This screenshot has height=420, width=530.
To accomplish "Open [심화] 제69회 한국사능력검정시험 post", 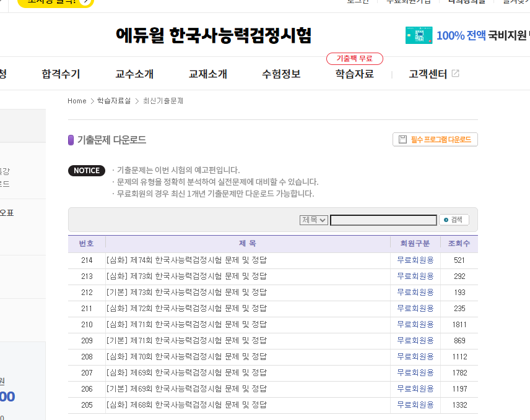I will (x=186, y=373).
